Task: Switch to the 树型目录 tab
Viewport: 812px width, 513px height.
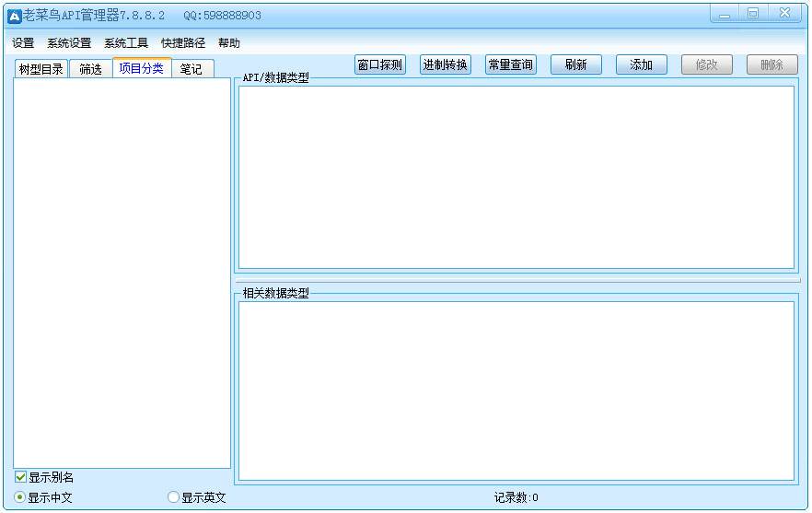Action: point(41,69)
